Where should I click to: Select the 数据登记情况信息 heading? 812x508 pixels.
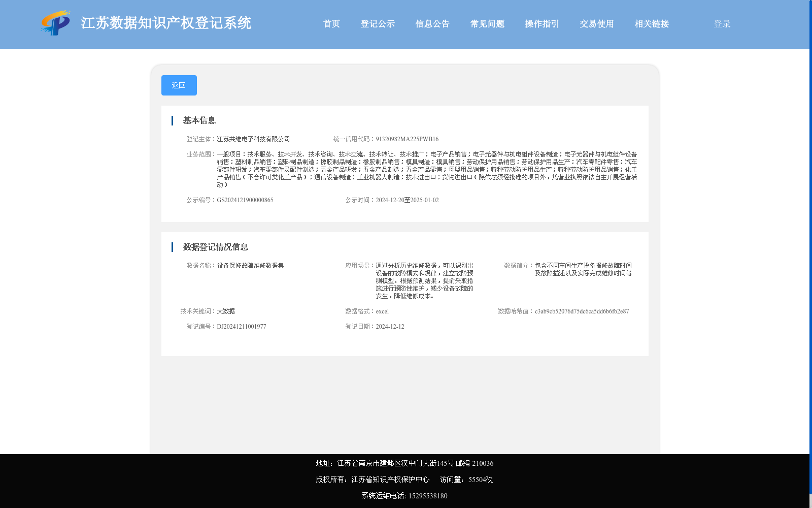tap(216, 247)
